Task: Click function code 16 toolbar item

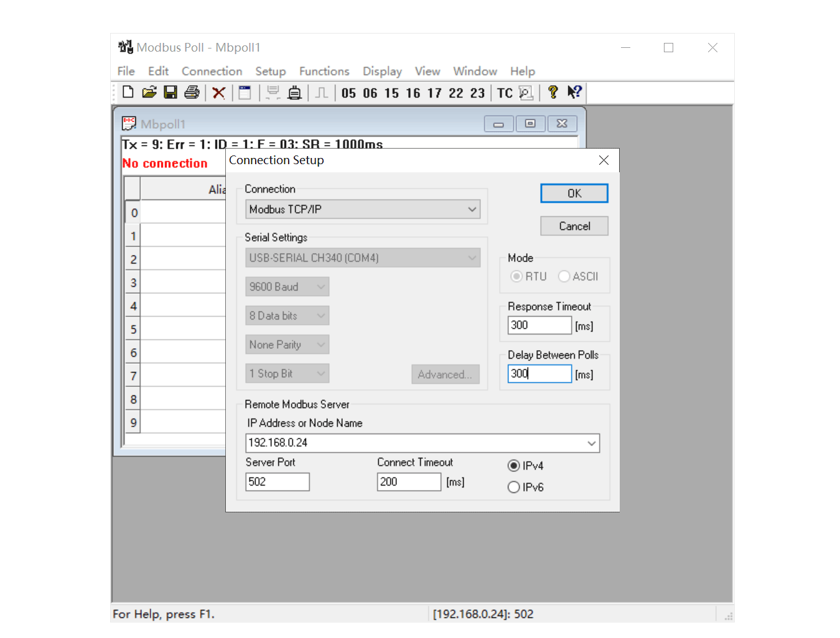Action: pos(413,92)
